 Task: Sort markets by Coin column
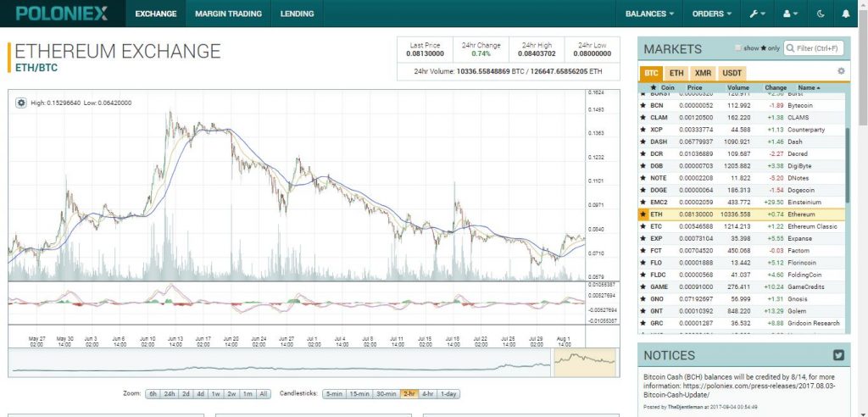668,87
